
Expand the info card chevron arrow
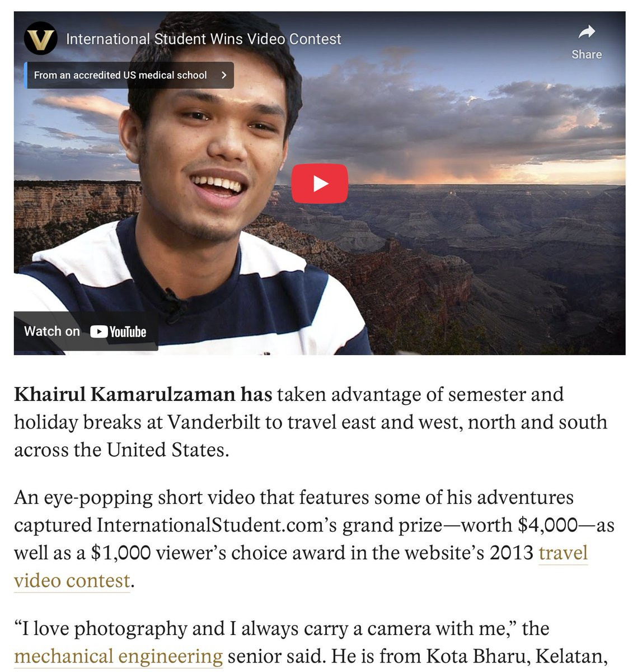pyautogui.click(x=224, y=75)
